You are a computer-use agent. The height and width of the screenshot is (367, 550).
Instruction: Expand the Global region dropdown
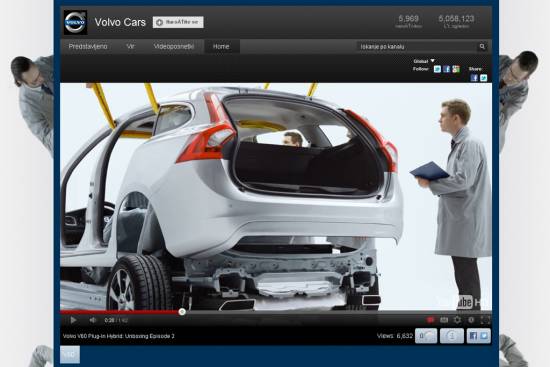(424, 61)
